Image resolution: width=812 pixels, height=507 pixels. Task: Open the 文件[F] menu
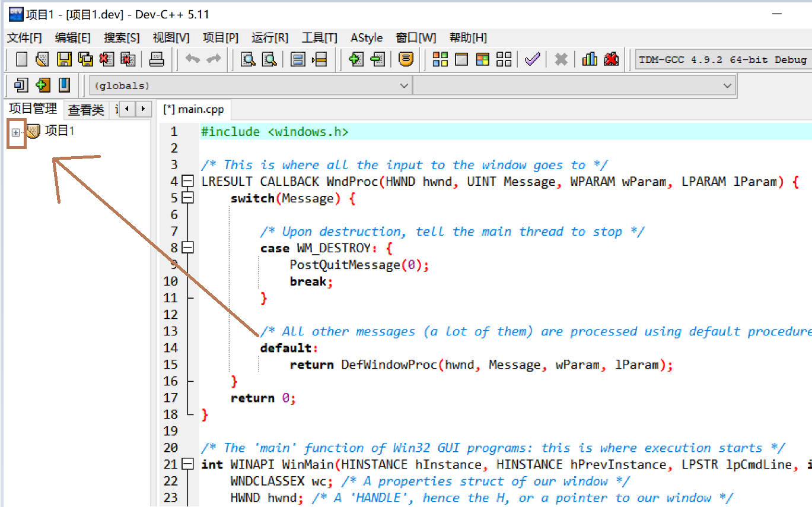(x=24, y=38)
